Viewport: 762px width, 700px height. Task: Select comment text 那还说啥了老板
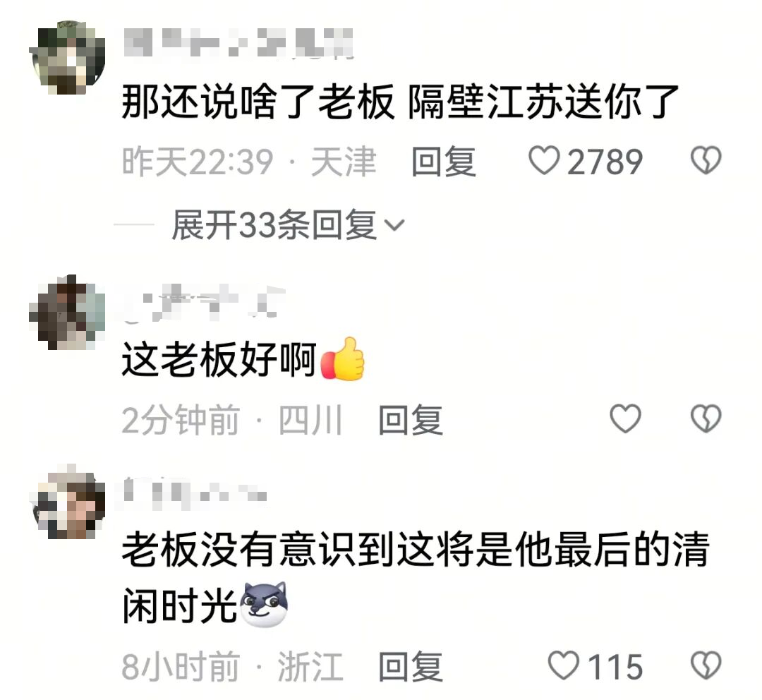pos(258,102)
